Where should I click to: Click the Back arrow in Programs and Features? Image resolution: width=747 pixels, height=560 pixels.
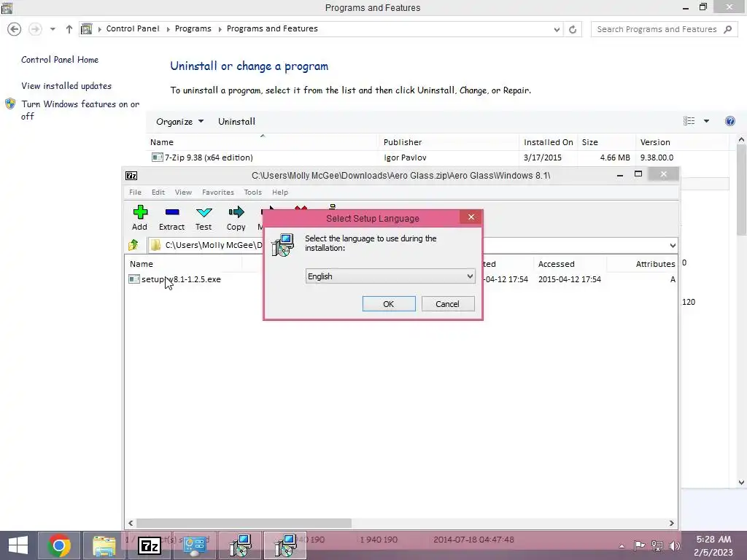[15, 29]
